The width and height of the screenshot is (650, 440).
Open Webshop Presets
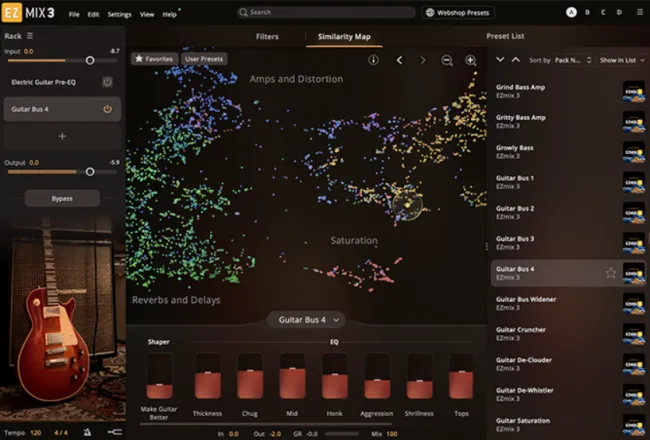[458, 13]
